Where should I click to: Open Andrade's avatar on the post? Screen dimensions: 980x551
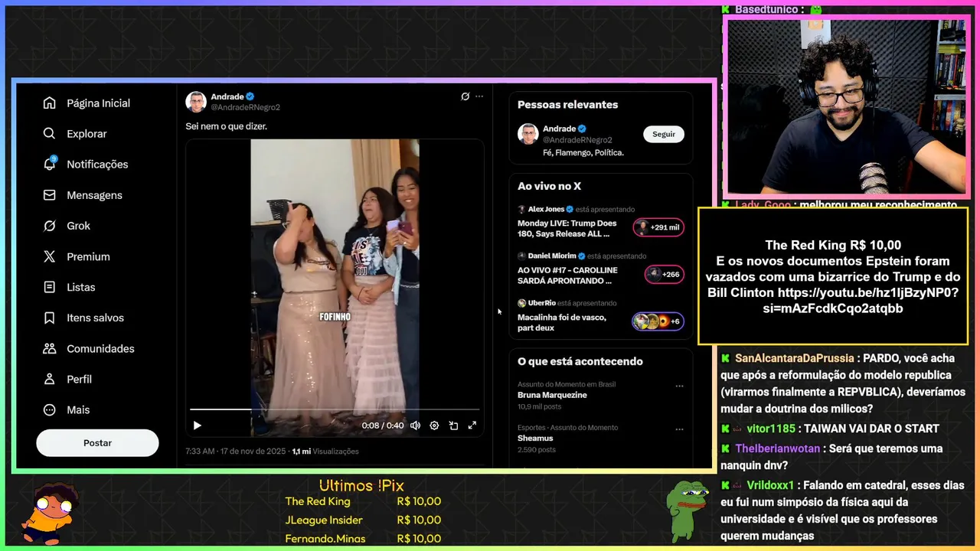point(196,102)
